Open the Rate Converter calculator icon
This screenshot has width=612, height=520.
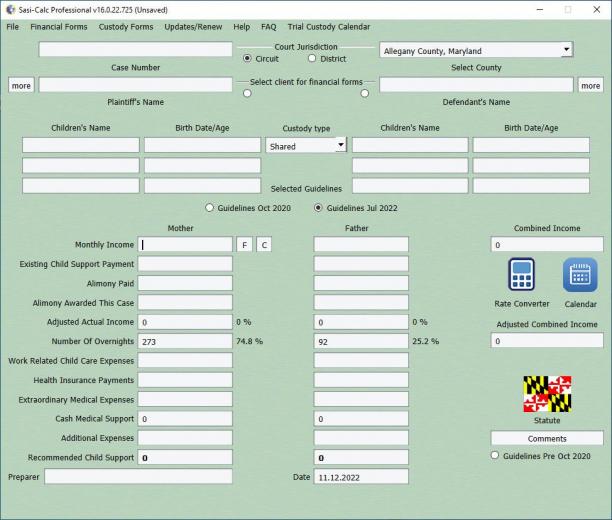point(521,274)
